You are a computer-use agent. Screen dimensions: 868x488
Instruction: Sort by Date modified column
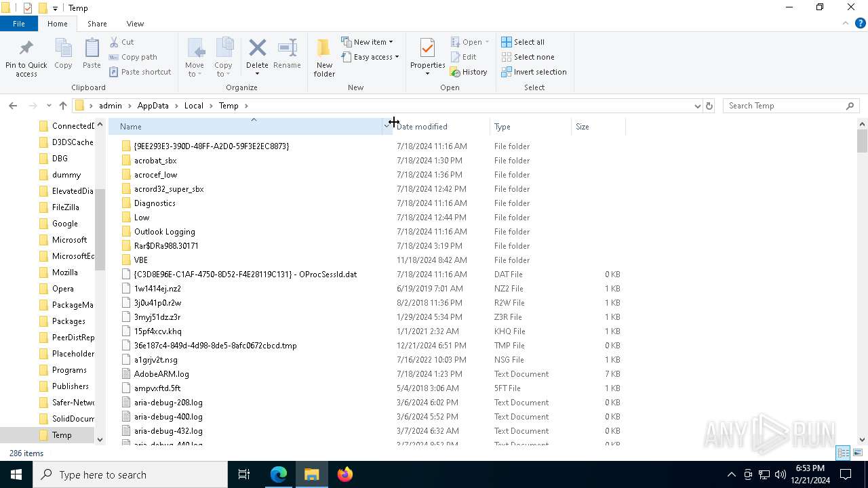[x=442, y=127]
